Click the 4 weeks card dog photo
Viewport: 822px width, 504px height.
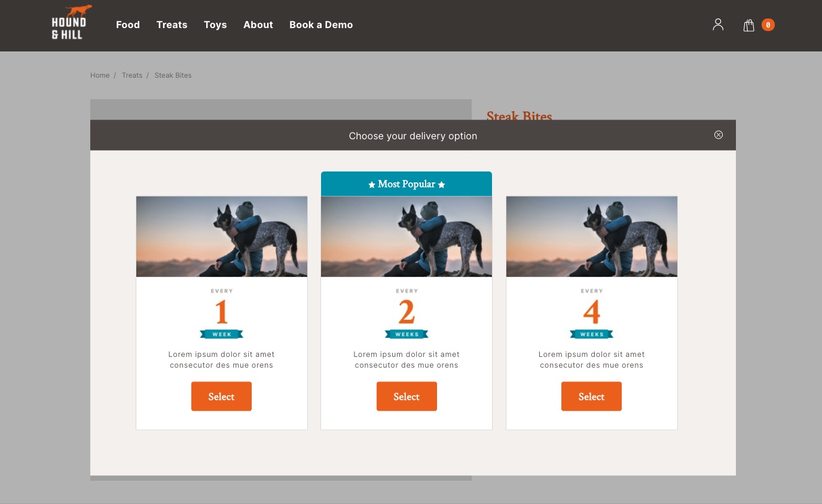(591, 237)
